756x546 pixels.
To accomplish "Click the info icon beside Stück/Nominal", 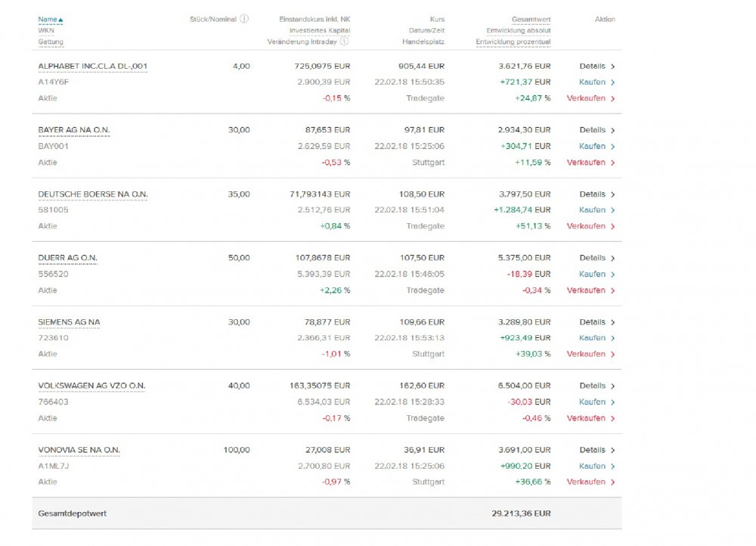I will click(x=245, y=19).
